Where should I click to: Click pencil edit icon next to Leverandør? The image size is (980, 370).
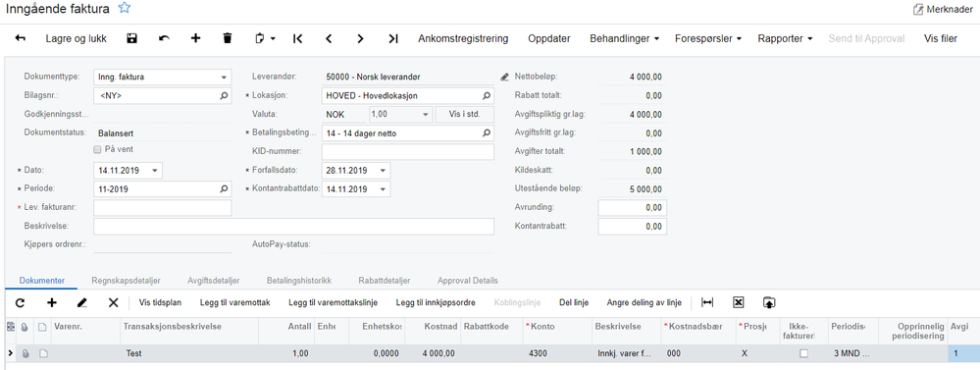[505, 77]
